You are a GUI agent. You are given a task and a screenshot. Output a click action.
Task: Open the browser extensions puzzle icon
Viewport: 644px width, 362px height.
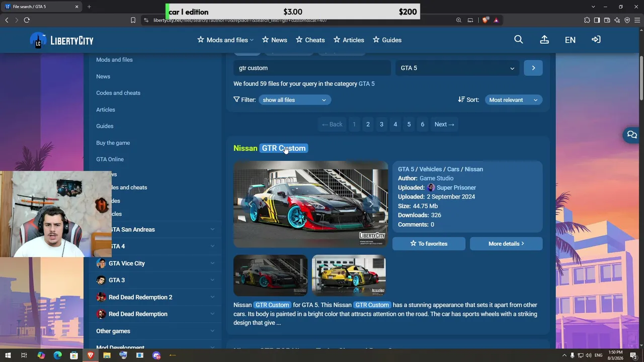(x=587, y=20)
